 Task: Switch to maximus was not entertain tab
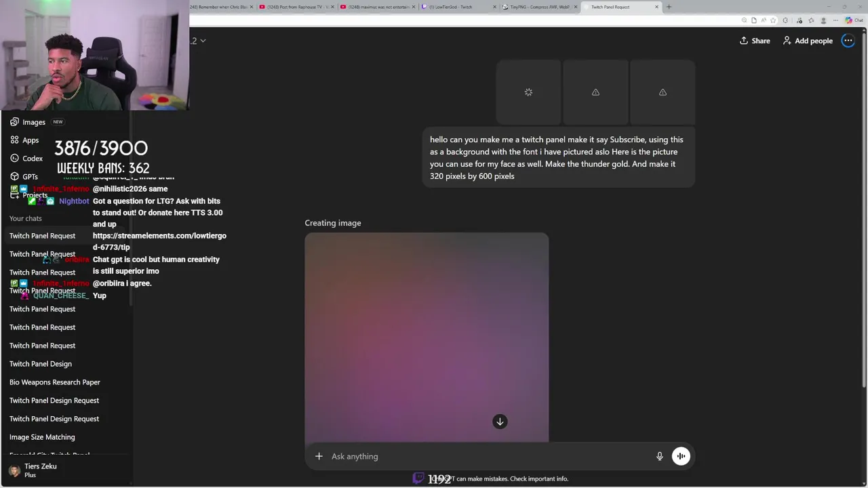(x=377, y=7)
